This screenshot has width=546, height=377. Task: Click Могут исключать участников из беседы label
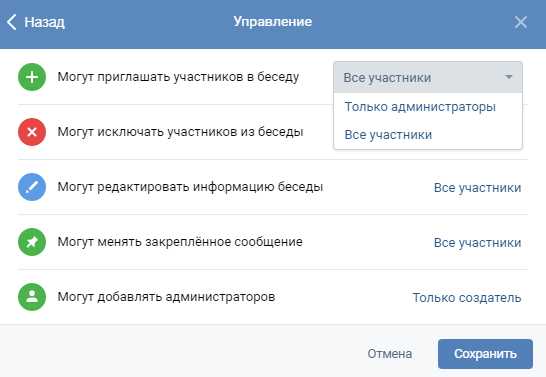180,132
